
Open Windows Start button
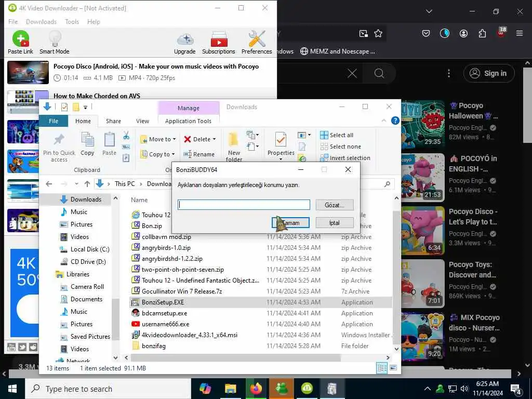click(x=12, y=389)
